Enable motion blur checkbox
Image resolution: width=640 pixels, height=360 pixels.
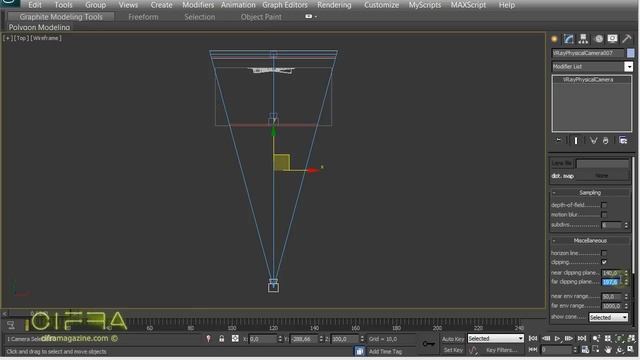[604, 215]
